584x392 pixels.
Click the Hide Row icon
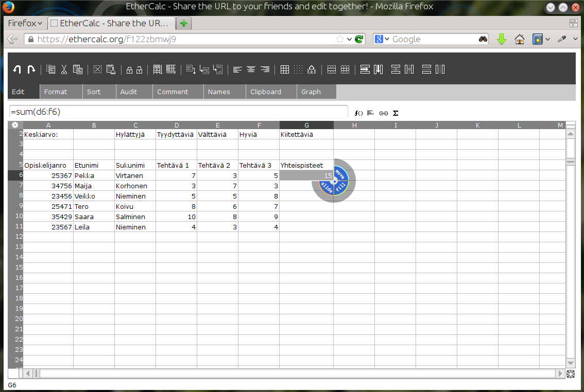point(426,69)
